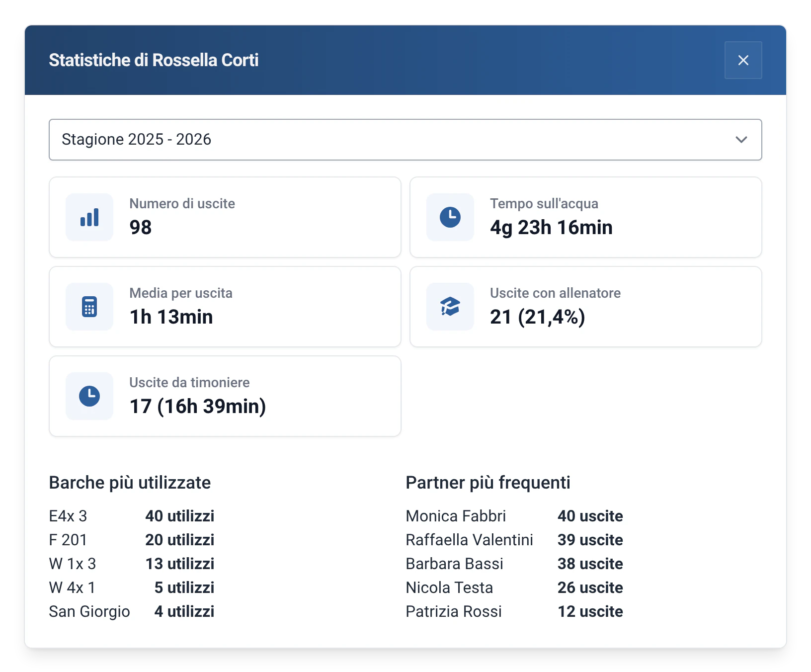Click the W 4x 1 boat row
This screenshot has height=672, width=811.
(x=132, y=588)
